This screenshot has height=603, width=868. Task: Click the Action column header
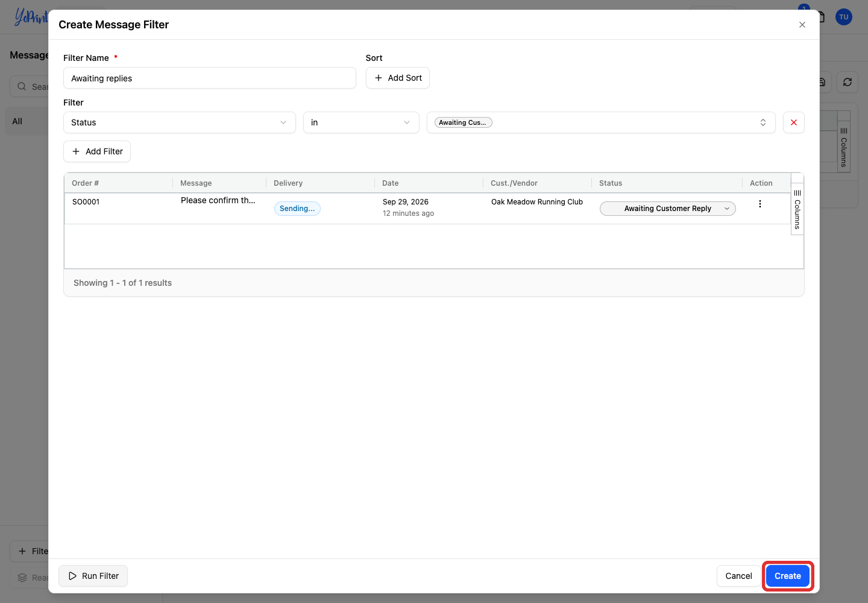click(x=761, y=183)
